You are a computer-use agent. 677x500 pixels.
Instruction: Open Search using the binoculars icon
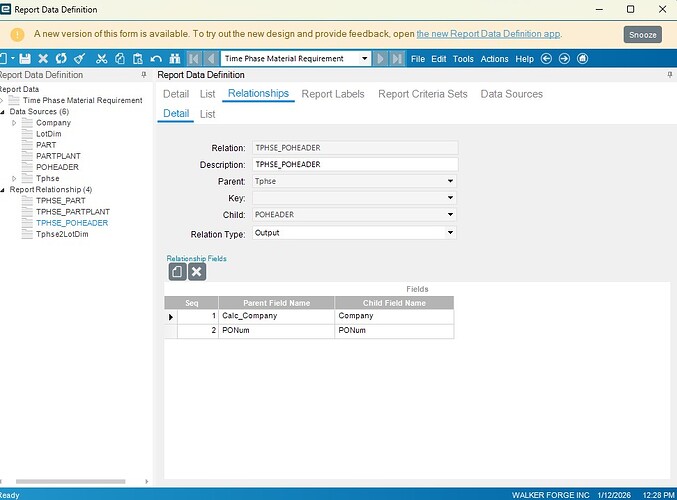[x=174, y=59]
